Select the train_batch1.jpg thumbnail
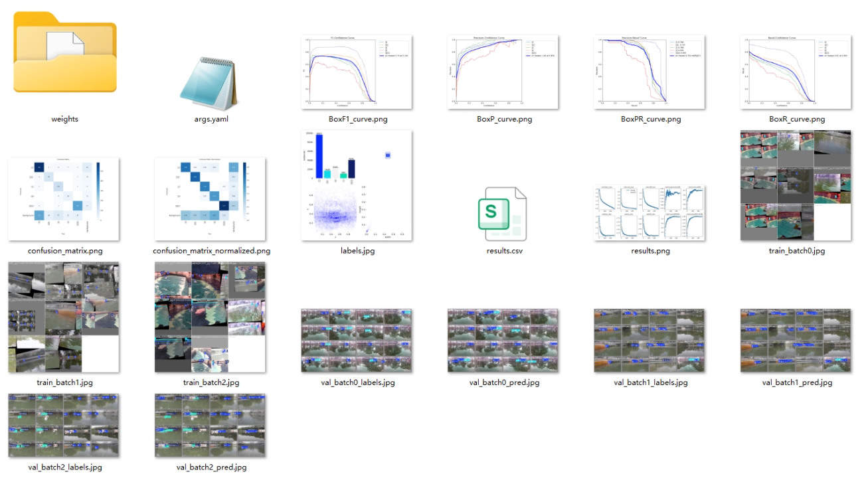868x480 pixels. tap(64, 317)
